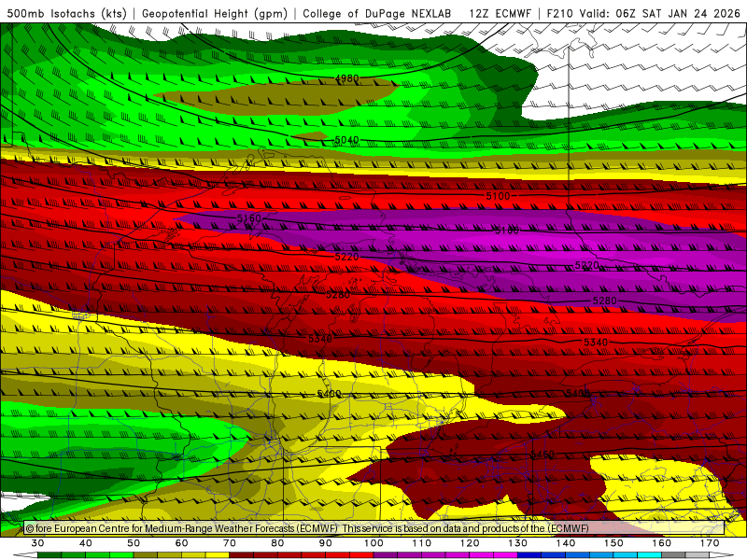The width and height of the screenshot is (747, 560).
Task: Click the 30 value on color scale
Action: coord(37,543)
